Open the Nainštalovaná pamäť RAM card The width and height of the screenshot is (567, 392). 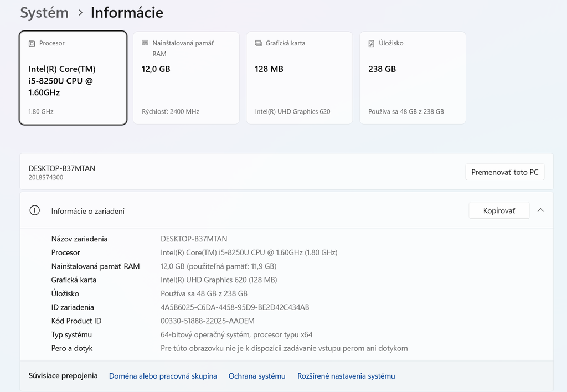[186, 78]
